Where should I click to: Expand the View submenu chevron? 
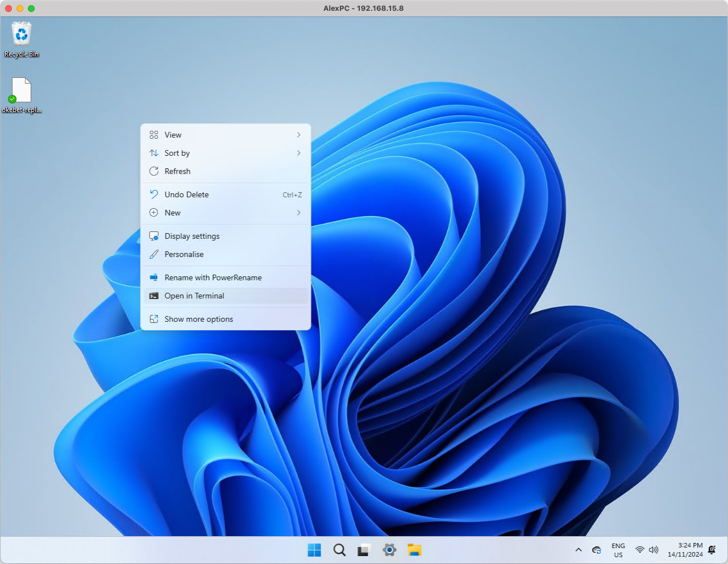click(x=299, y=135)
